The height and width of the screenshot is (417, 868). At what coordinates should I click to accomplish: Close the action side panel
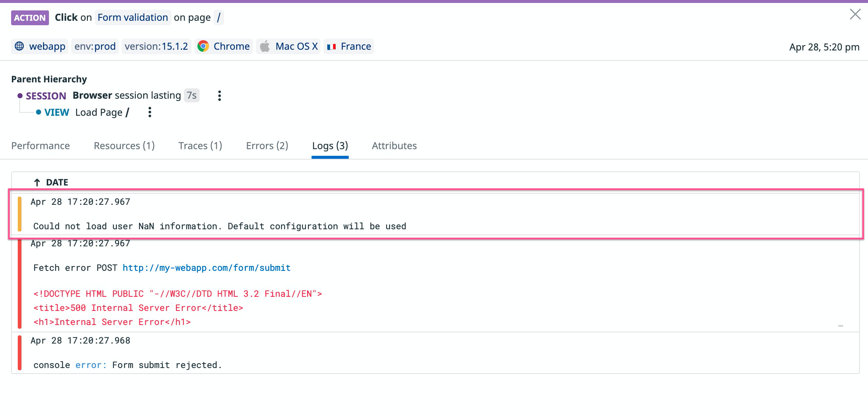pyautogui.click(x=855, y=14)
